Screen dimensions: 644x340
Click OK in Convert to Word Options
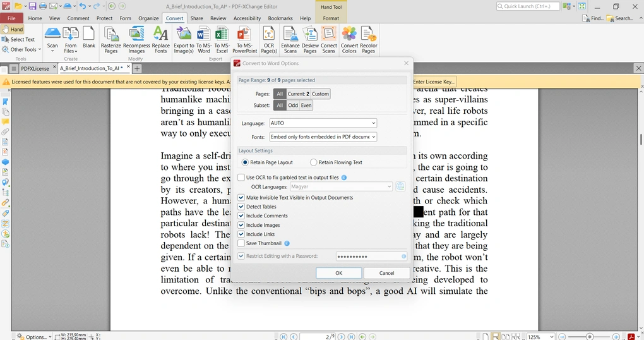[x=339, y=273]
